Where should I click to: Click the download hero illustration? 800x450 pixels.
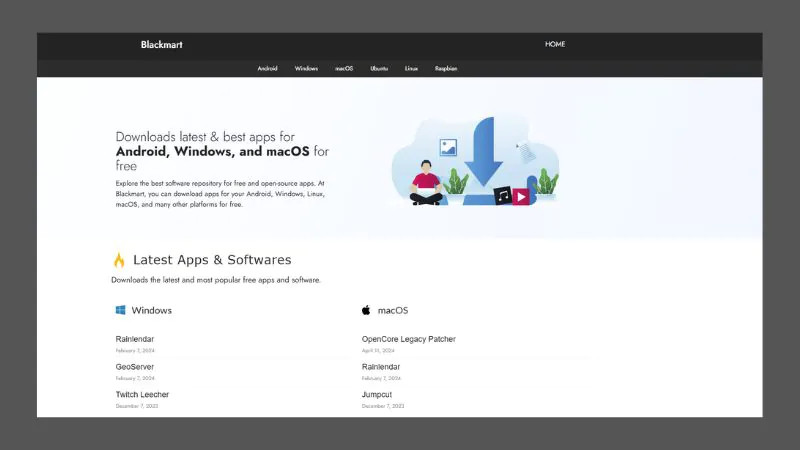tap(475, 161)
